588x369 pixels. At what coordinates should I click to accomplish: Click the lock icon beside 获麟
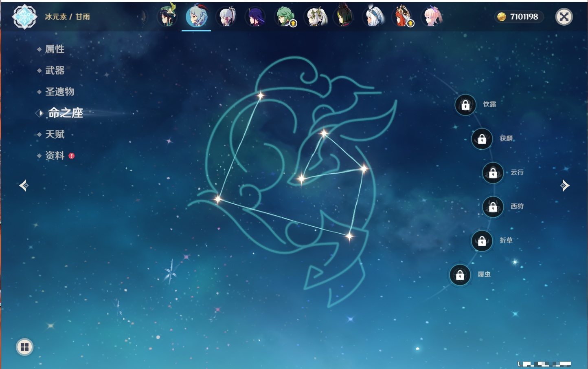pyautogui.click(x=482, y=139)
